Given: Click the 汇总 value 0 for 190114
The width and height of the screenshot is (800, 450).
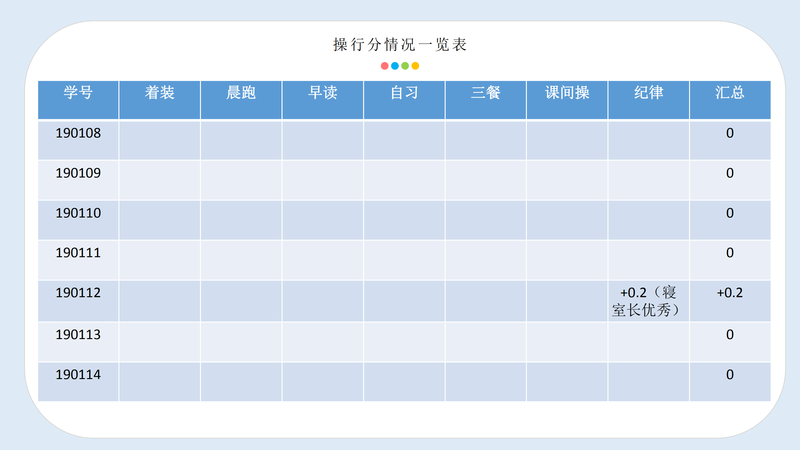Looking at the screenshot, I should pos(730,374).
